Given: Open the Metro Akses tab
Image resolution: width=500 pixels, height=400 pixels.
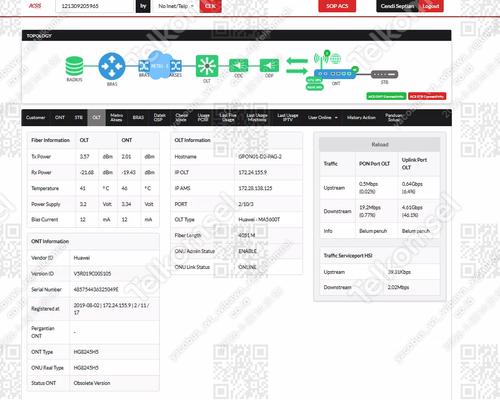Looking at the screenshot, I should 116,118.
